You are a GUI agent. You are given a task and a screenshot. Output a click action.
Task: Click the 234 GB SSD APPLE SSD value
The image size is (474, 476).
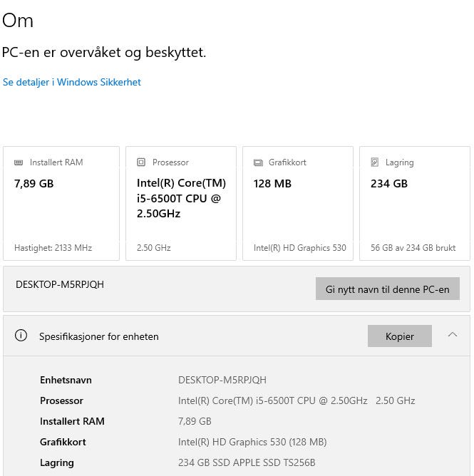(x=247, y=462)
